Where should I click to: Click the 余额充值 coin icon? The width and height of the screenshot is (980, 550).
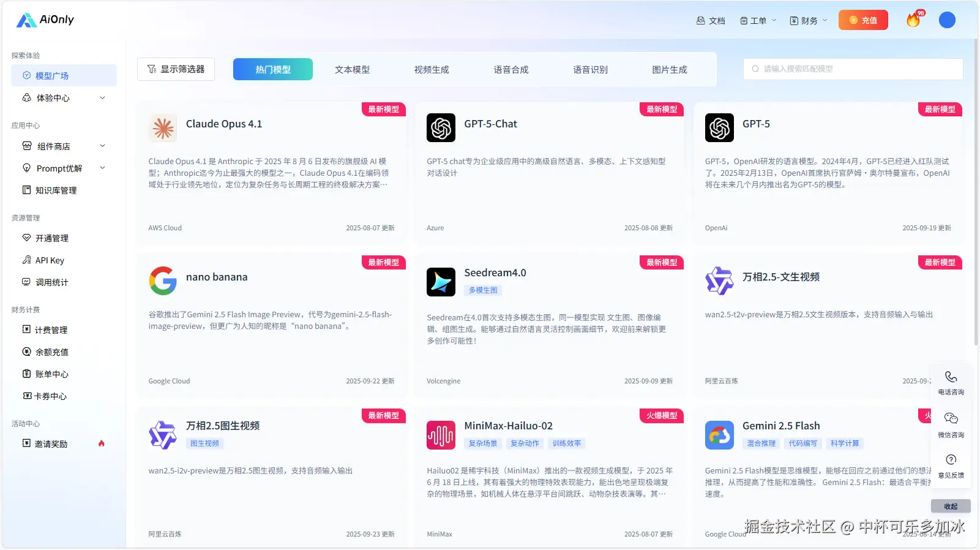(x=26, y=352)
